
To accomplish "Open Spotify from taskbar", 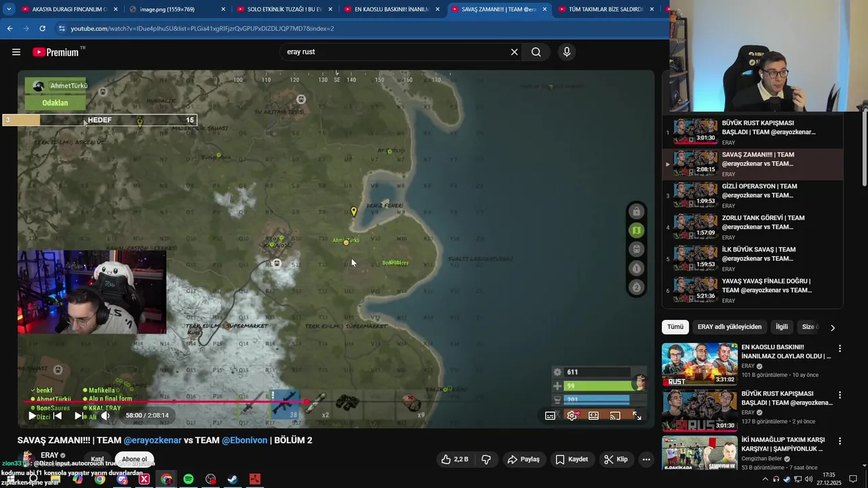I will 189,479.
